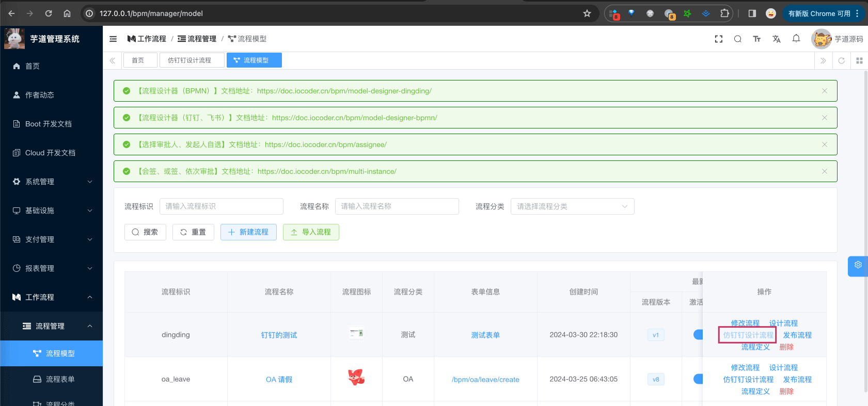Collapse sidebar with the hamburger icon
This screenshot has height=406, width=868.
113,39
